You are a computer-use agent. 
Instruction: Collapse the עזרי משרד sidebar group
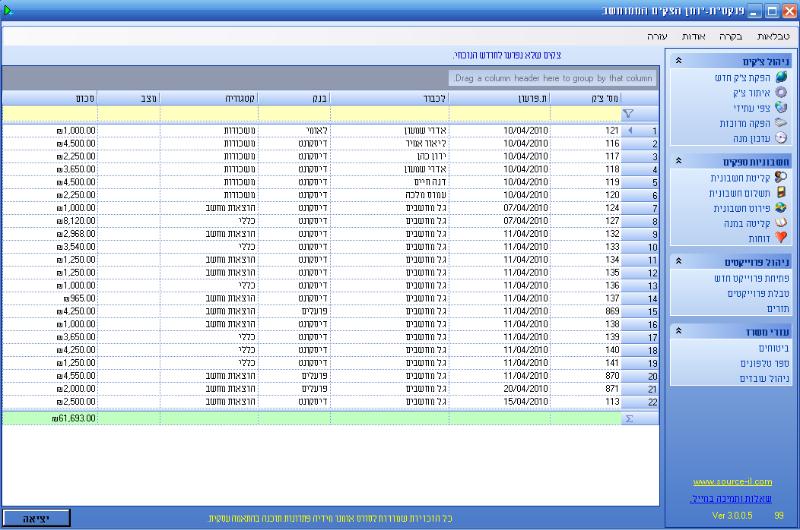coord(679,331)
